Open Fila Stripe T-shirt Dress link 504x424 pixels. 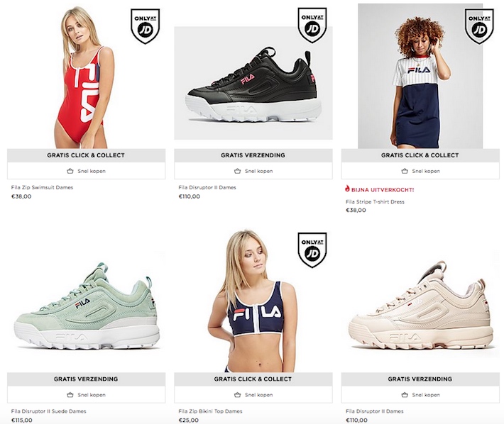tap(375, 202)
